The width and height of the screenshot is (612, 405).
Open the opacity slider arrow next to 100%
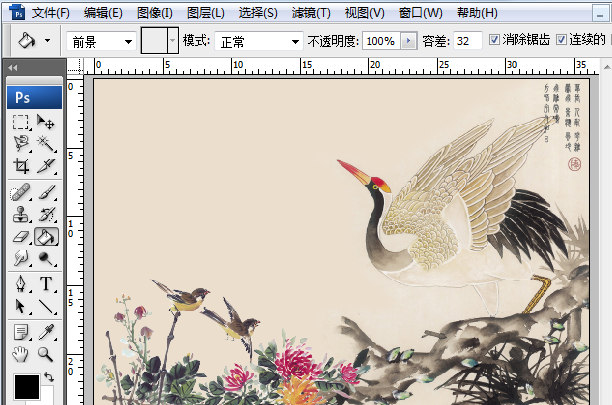pos(408,41)
